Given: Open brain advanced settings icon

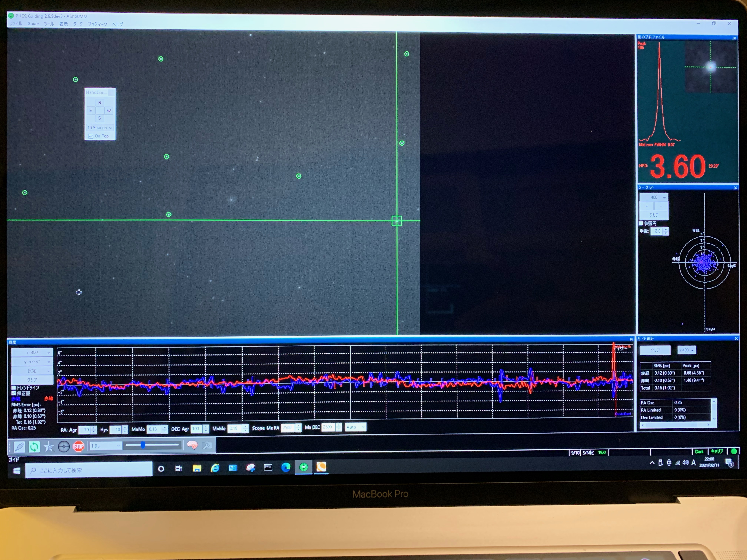Looking at the screenshot, I should pyautogui.click(x=192, y=445).
